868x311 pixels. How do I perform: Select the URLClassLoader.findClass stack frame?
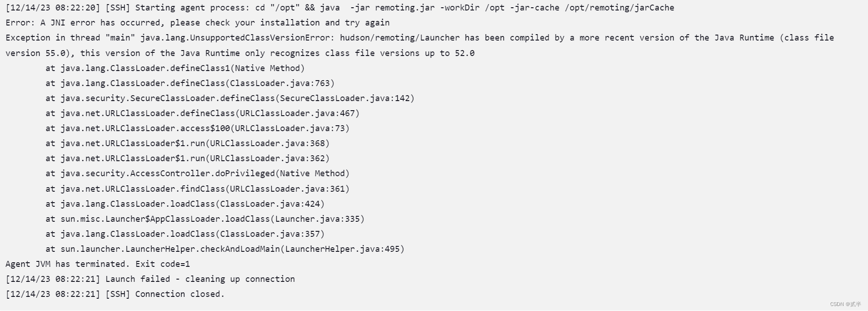pyautogui.click(x=198, y=189)
